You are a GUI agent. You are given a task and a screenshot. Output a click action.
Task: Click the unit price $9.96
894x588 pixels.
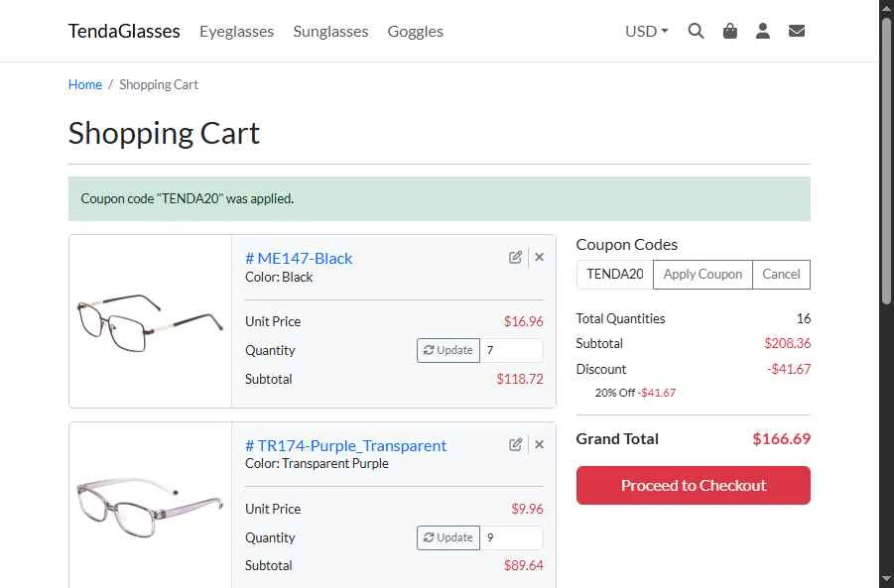[x=528, y=509]
